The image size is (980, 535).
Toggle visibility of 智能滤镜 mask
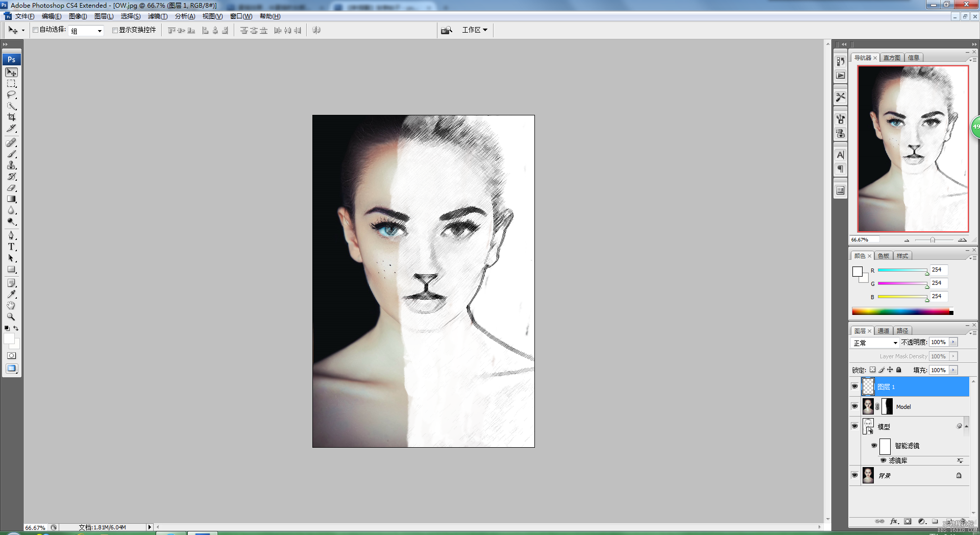coord(874,446)
